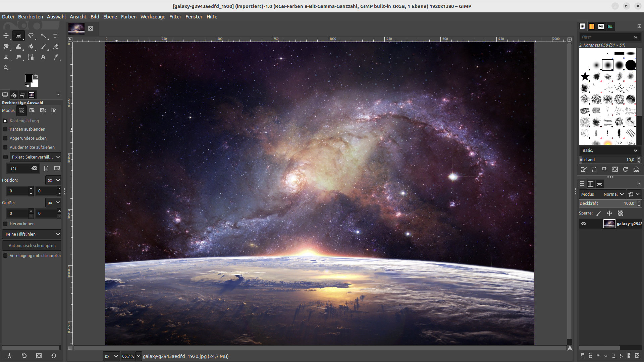Reset colors to black and white

pos(27,85)
